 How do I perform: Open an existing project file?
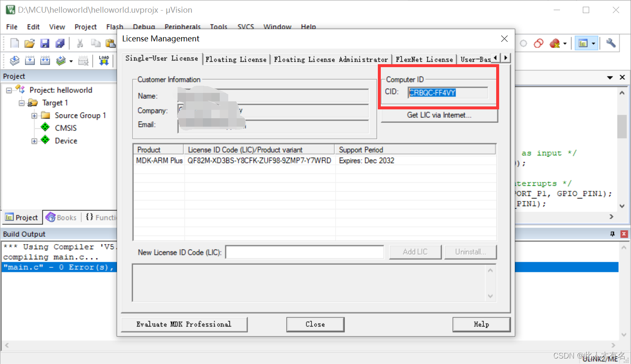[29, 43]
